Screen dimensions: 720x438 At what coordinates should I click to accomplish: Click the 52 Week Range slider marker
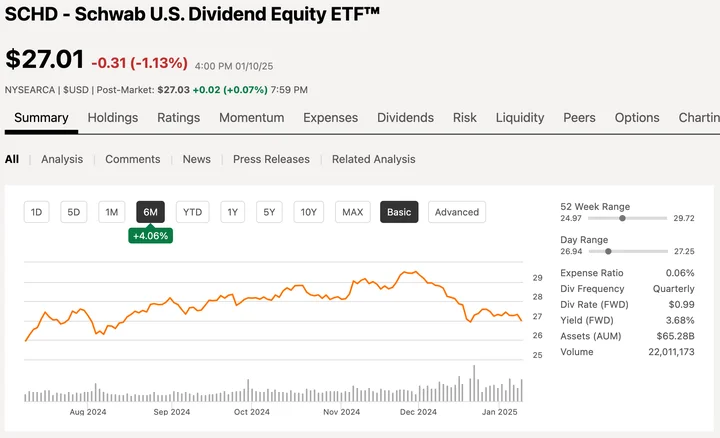click(623, 217)
